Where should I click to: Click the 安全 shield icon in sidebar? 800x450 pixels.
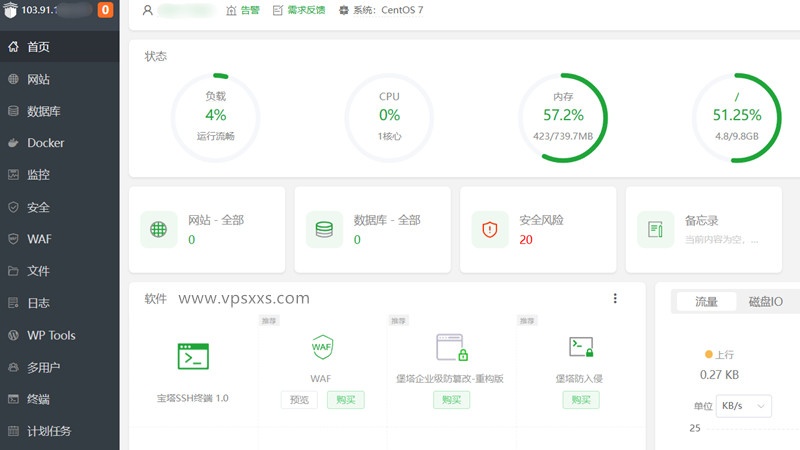(14, 207)
